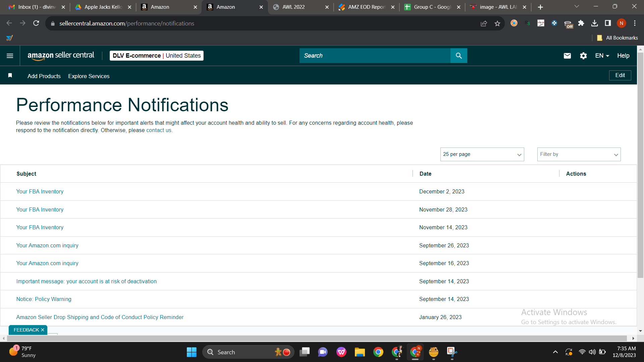The height and width of the screenshot is (362, 644).
Task: Click the contact us link
Action: click(x=159, y=130)
